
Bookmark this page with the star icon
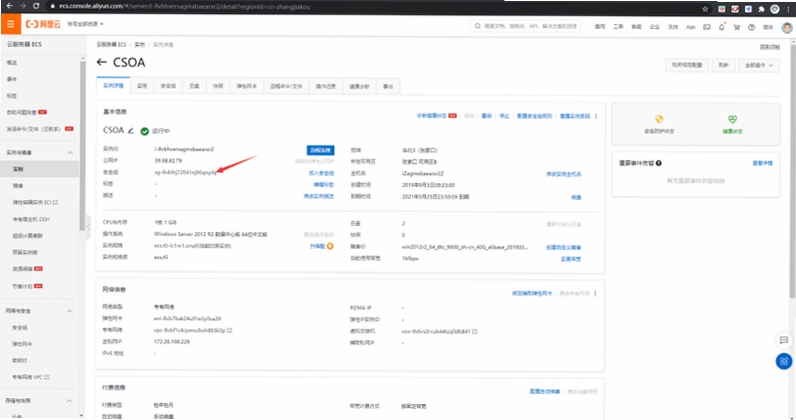coord(705,9)
